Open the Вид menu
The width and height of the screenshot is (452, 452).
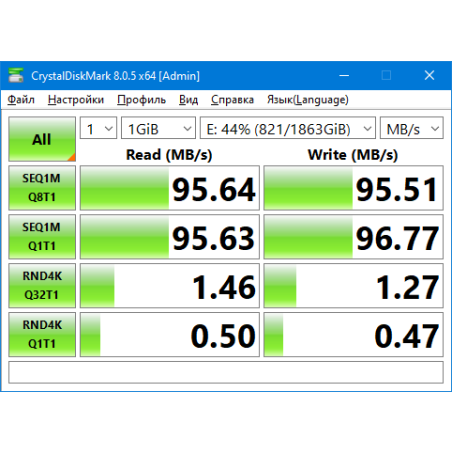point(188,100)
